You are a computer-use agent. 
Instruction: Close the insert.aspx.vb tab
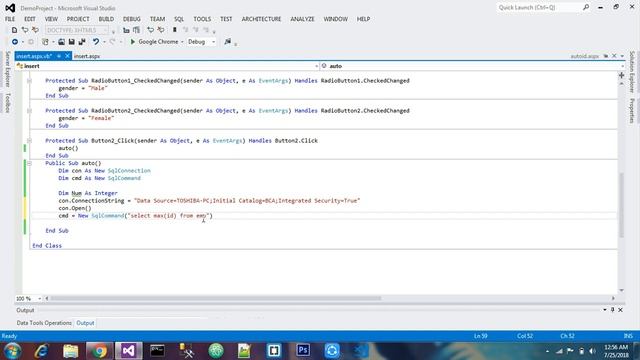[67, 56]
